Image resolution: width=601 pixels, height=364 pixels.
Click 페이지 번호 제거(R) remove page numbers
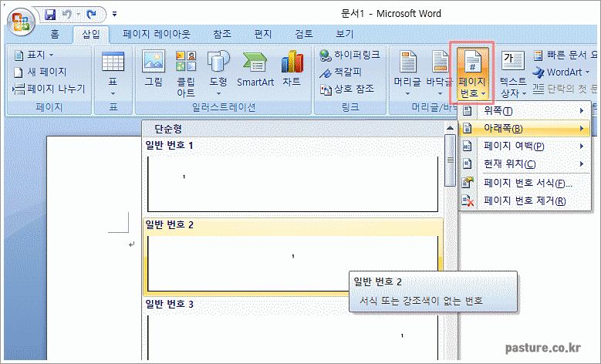525,201
